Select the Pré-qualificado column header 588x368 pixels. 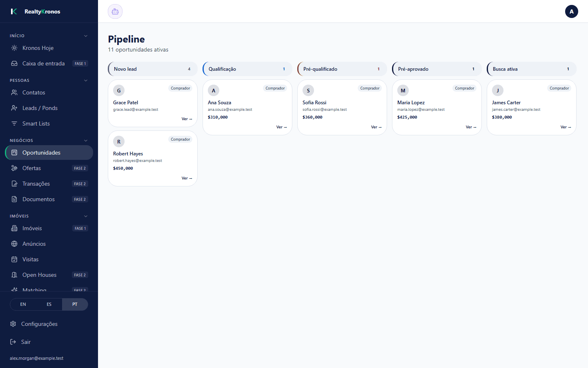[342, 69]
